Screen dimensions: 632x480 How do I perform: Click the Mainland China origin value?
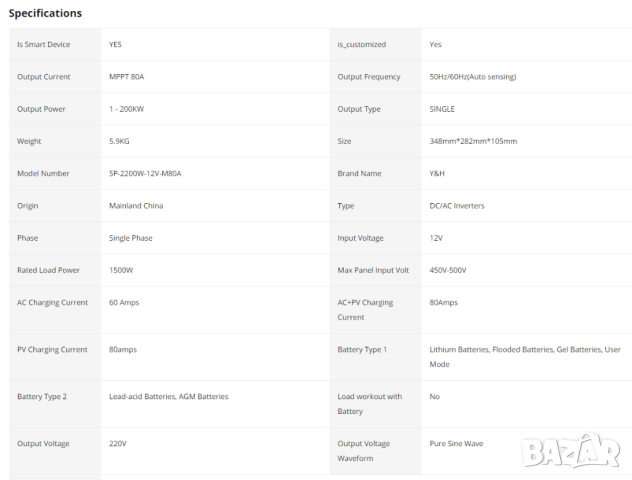point(136,206)
